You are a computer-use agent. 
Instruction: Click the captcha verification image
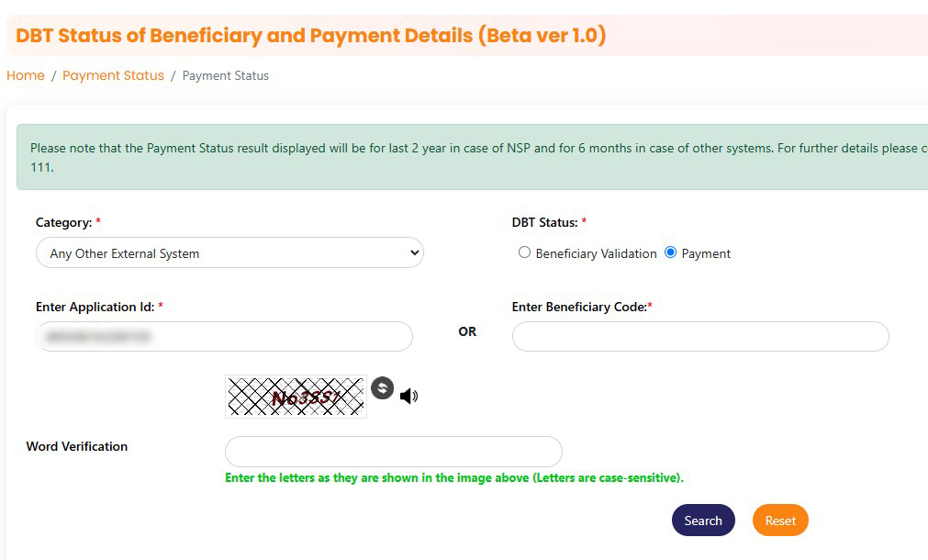coord(296,397)
